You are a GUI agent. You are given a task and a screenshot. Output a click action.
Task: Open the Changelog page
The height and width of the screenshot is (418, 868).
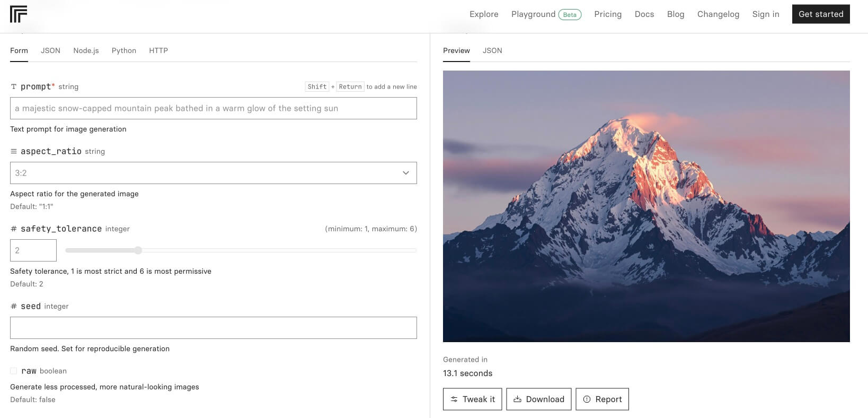tap(718, 14)
